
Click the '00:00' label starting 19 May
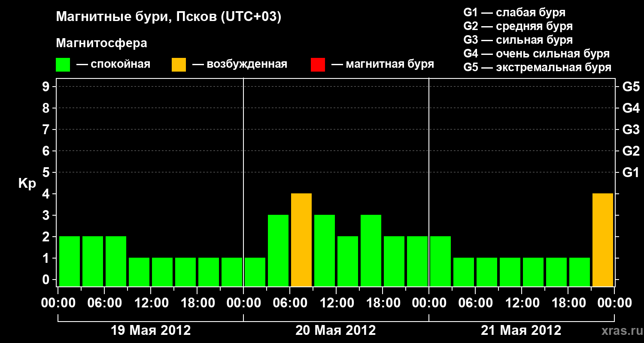[58, 303]
